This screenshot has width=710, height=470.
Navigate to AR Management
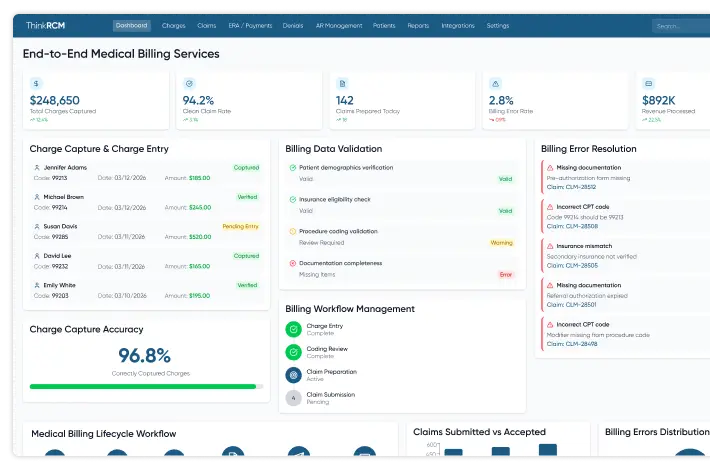pos(339,26)
